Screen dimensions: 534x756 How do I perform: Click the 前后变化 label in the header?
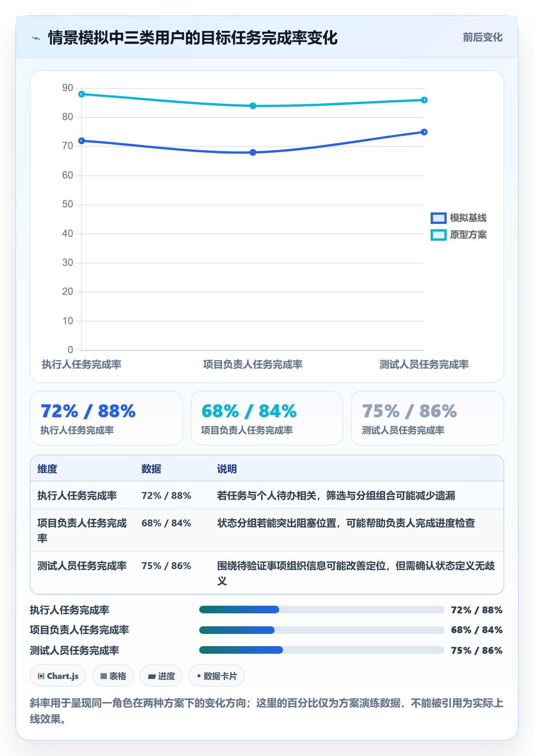point(483,37)
